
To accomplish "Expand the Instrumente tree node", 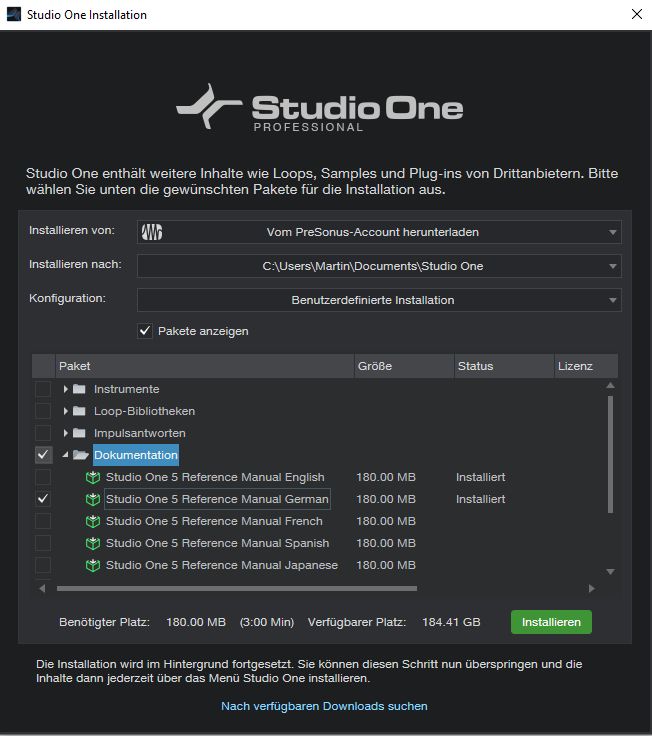I will click(65, 389).
